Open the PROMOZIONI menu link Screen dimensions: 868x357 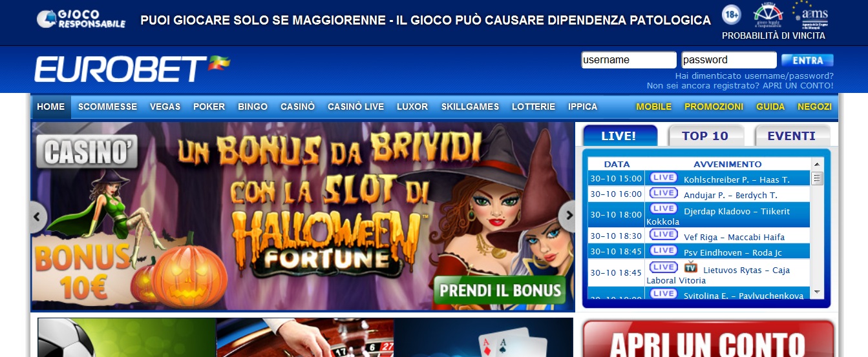(x=714, y=107)
